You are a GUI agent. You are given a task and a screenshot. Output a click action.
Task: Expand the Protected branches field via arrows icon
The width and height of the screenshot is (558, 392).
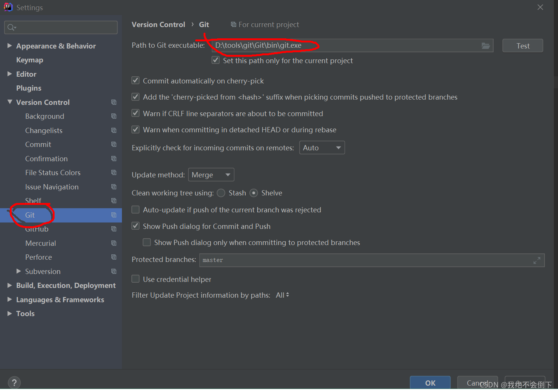537,260
